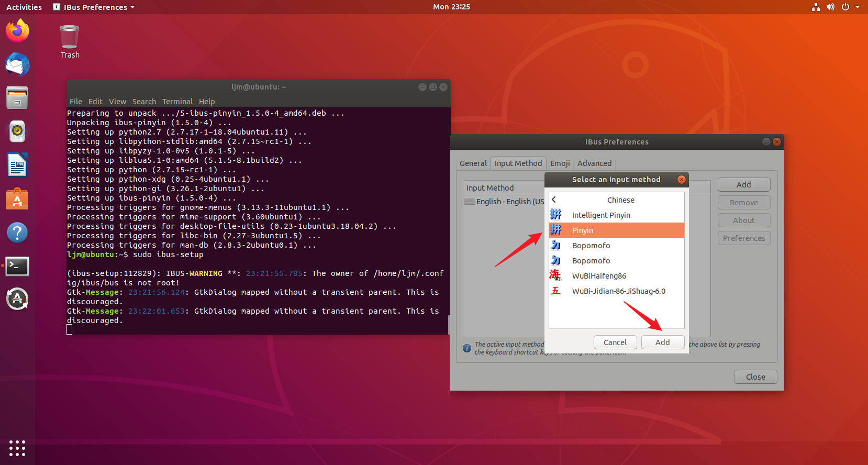Image resolution: width=868 pixels, height=465 pixels.
Task: Open the terminal Help menu
Action: click(207, 101)
